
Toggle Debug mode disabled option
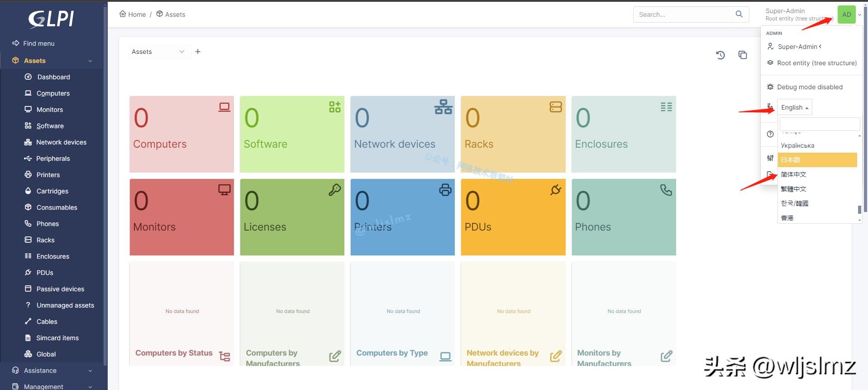809,87
